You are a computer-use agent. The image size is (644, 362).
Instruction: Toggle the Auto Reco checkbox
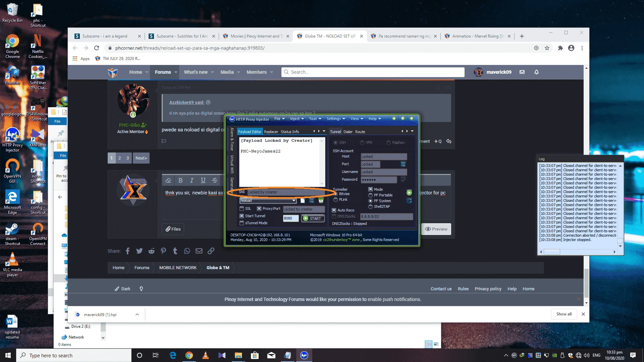(x=334, y=210)
